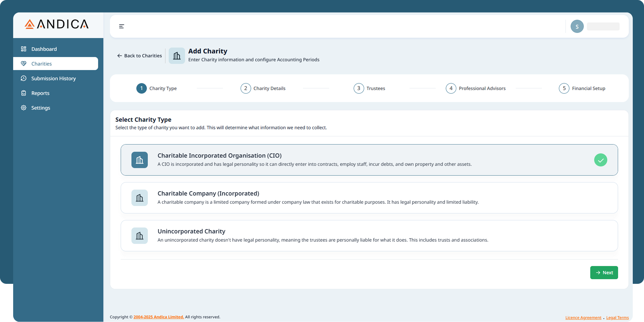
Task: Click the Dashboard grid icon in sidebar
Action: click(x=23, y=49)
